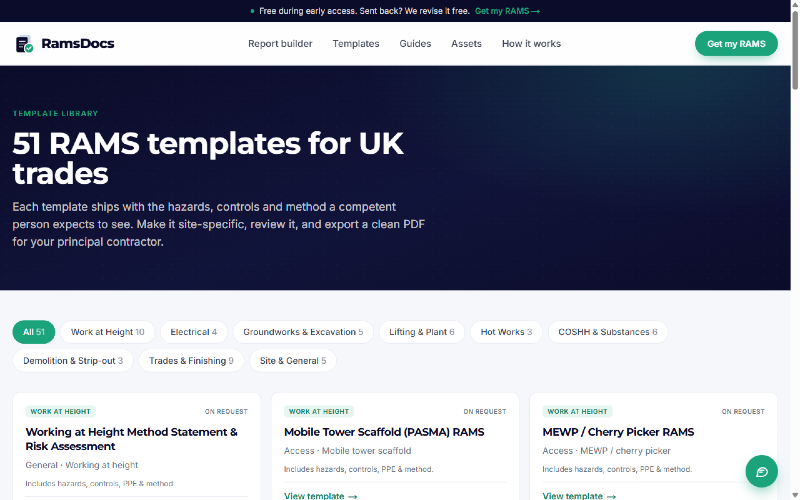Click Work at Height tag on MEWP card
This screenshot has width=800, height=500.
[578, 412]
